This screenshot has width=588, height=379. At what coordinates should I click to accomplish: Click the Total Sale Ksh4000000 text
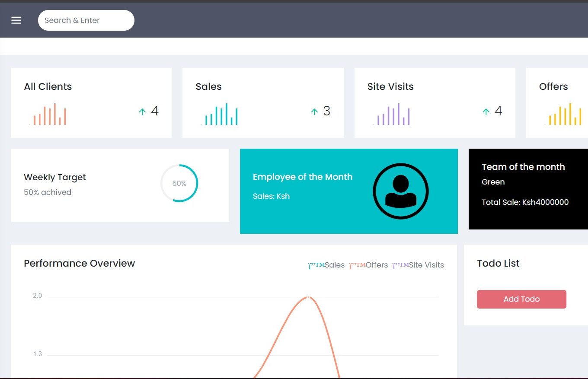(x=525, y=202)
